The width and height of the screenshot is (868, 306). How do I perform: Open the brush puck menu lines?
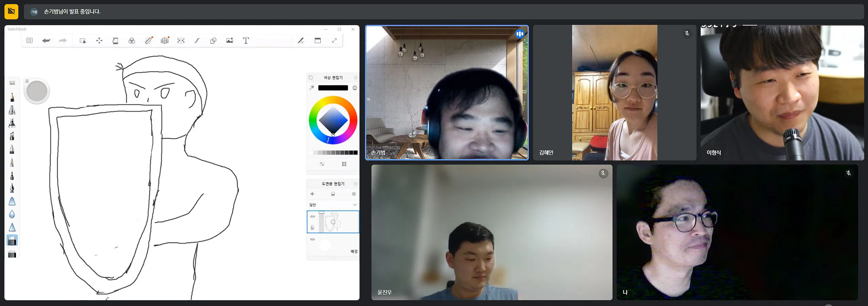tap(27, 81)
